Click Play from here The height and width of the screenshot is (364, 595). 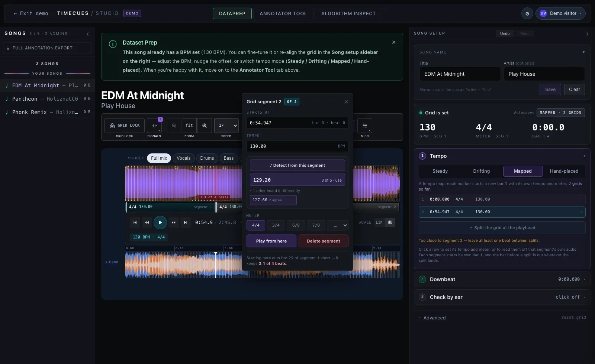(271, 241)
